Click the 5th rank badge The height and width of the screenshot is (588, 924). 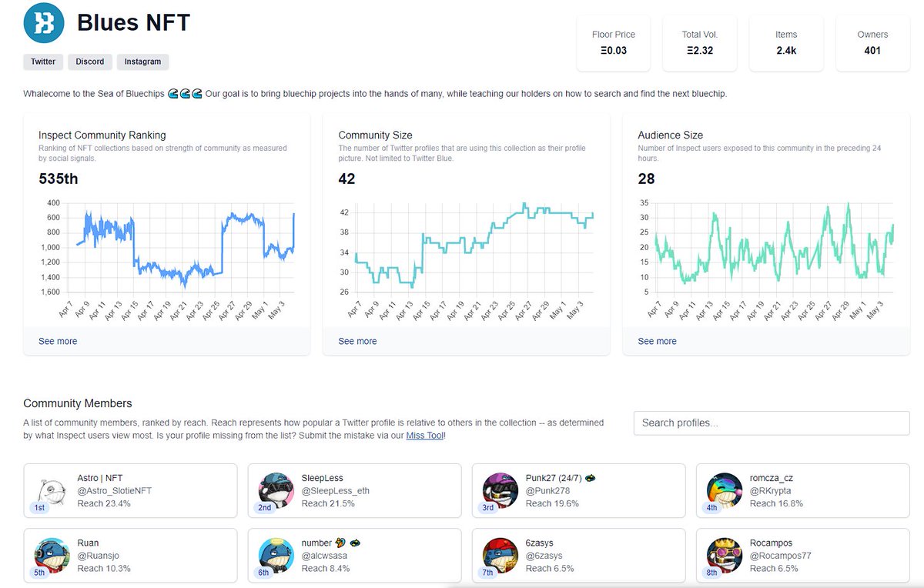tap(39, 573)
